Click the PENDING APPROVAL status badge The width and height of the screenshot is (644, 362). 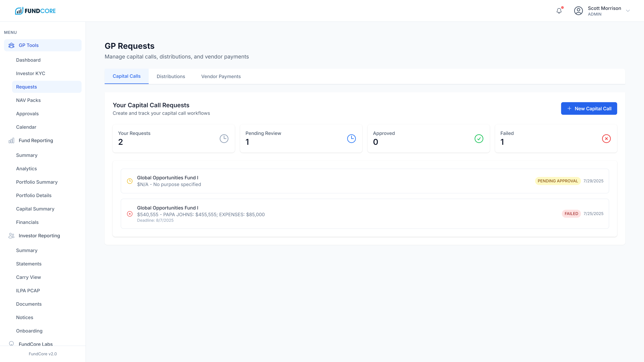tap(557, 181)
